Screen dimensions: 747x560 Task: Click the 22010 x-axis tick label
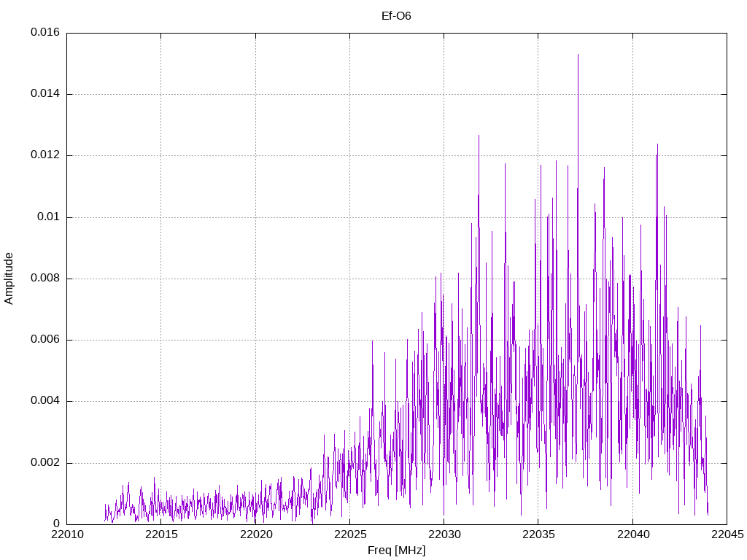coord(67,534)
